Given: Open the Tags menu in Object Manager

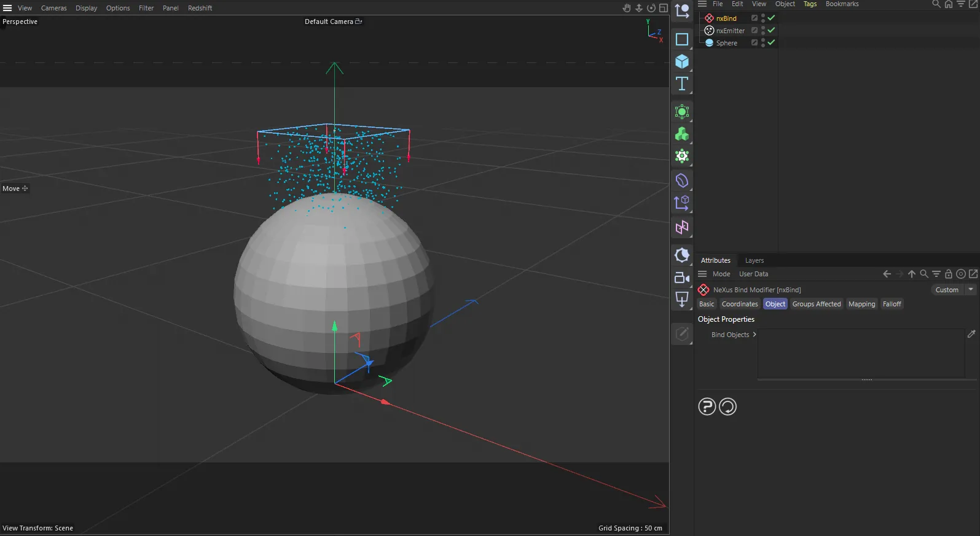Looking at the screenshot, I should pos(810,4).
